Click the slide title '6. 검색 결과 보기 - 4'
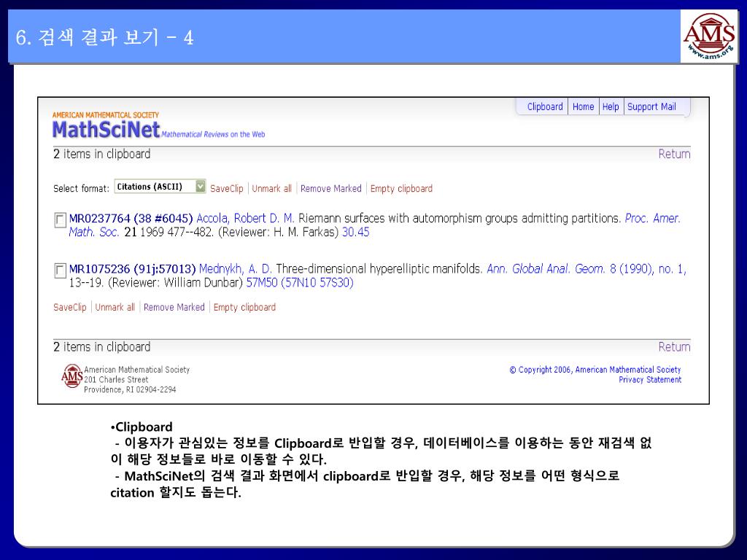Viewport: 747px width, 560px height. 105,37
